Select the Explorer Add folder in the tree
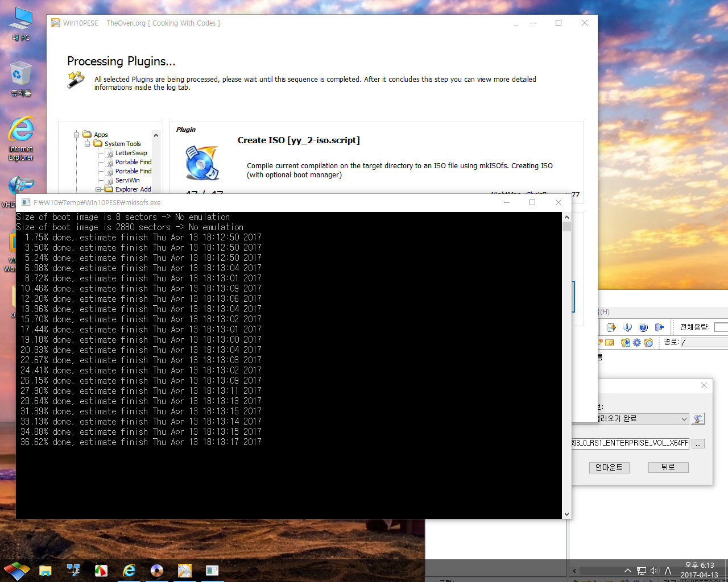This screenshot has height=582, width=728. [133, 189]
